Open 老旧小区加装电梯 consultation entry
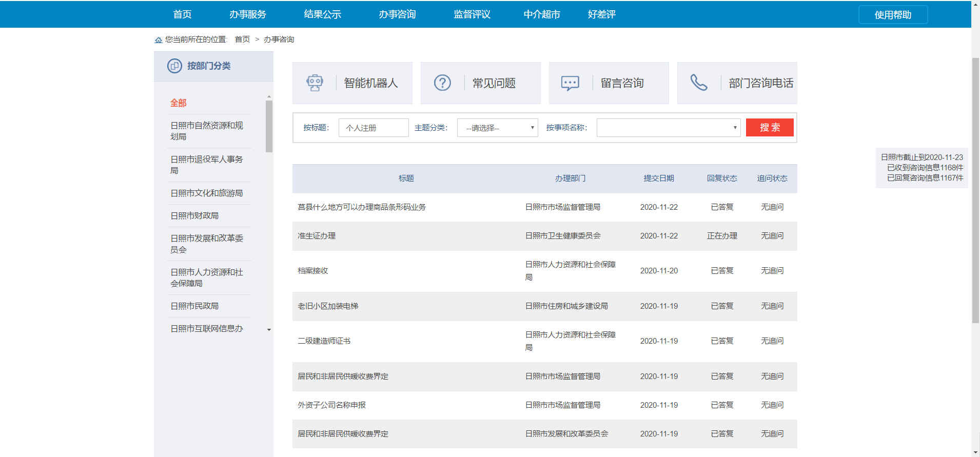Screen dimensions: 980x457 point(328,306)
